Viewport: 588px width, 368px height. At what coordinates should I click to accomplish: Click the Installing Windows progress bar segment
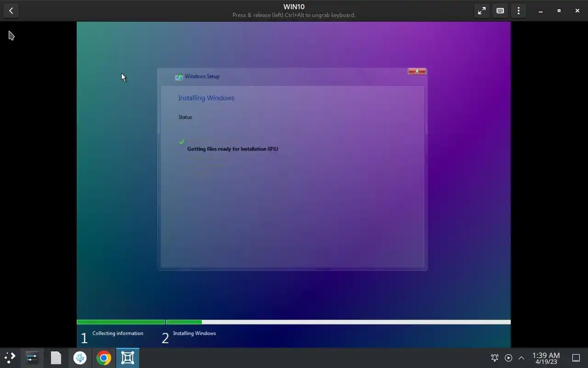click(x=338, y=322)
